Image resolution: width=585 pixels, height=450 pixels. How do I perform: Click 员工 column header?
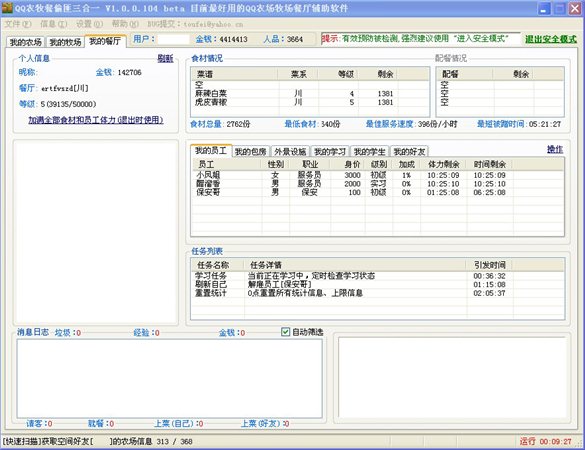click(226, 164)
